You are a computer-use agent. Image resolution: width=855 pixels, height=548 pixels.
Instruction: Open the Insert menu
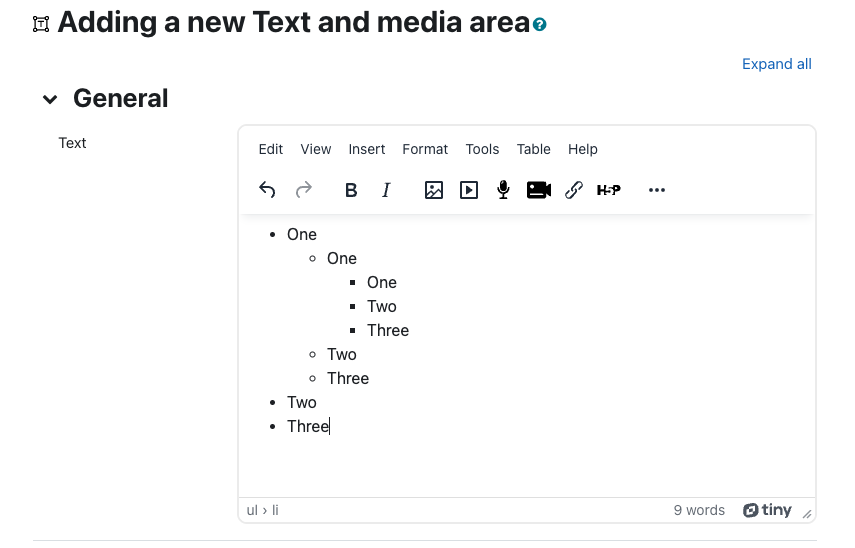[x=366, y=149]
